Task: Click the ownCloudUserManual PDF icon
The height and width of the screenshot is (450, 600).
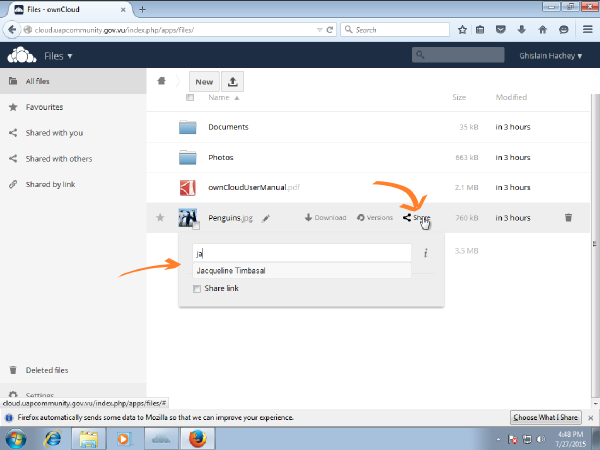Action: tap(188, 188)
